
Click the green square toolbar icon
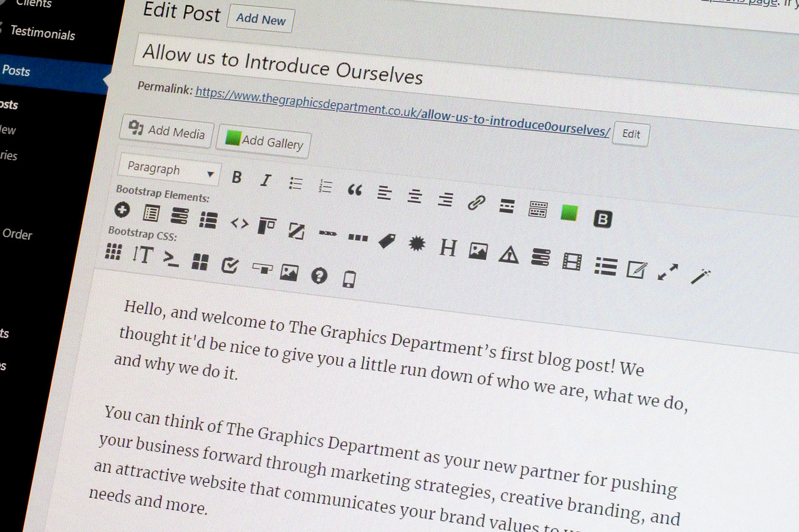[x=568, y=213]
